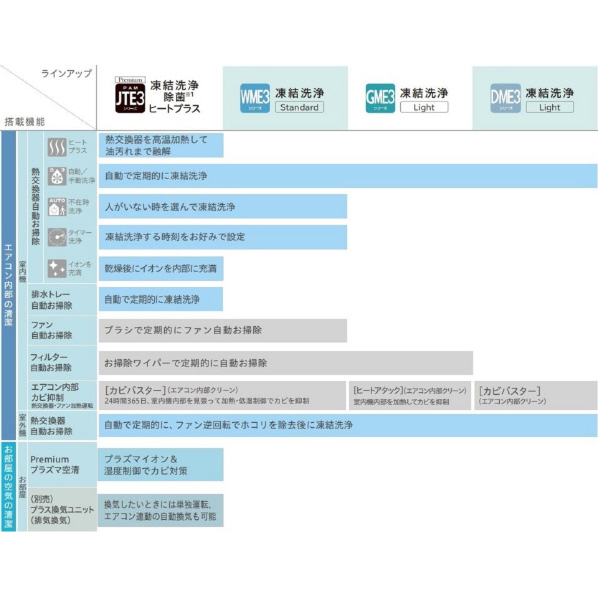Click the 不在時洗浄 AUTO house icon

[57, 206]
